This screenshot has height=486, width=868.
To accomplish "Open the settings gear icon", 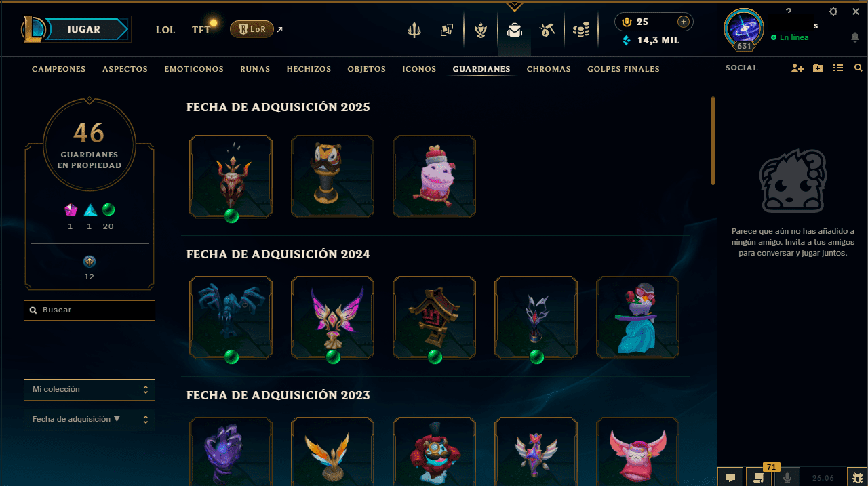I will tap(833, 12).
